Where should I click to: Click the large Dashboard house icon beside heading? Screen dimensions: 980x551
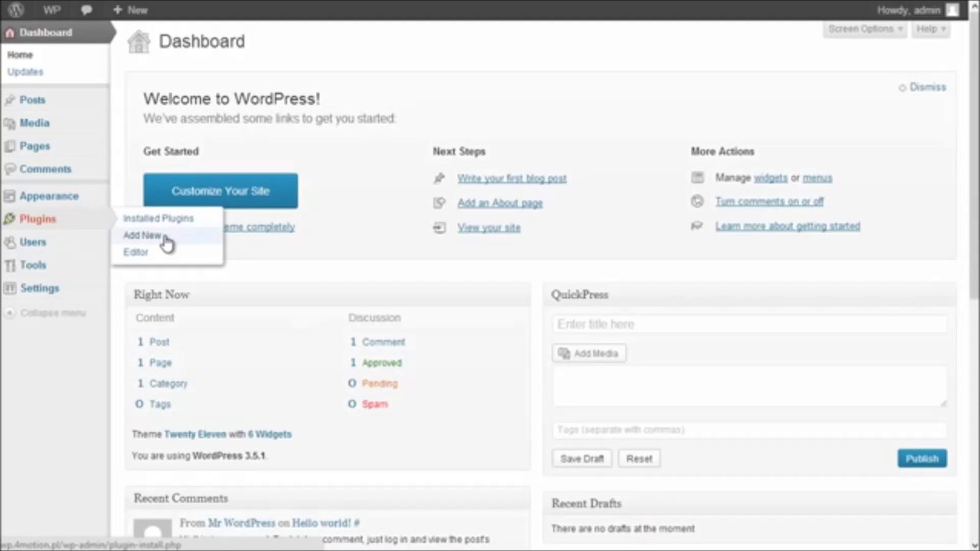point(139,42)
